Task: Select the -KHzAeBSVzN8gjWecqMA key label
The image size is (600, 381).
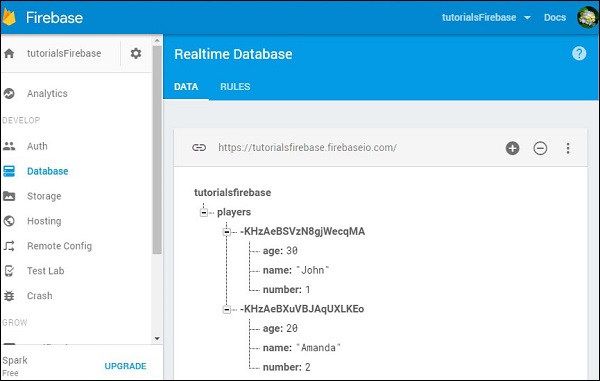Action: [x=302, y=231]
